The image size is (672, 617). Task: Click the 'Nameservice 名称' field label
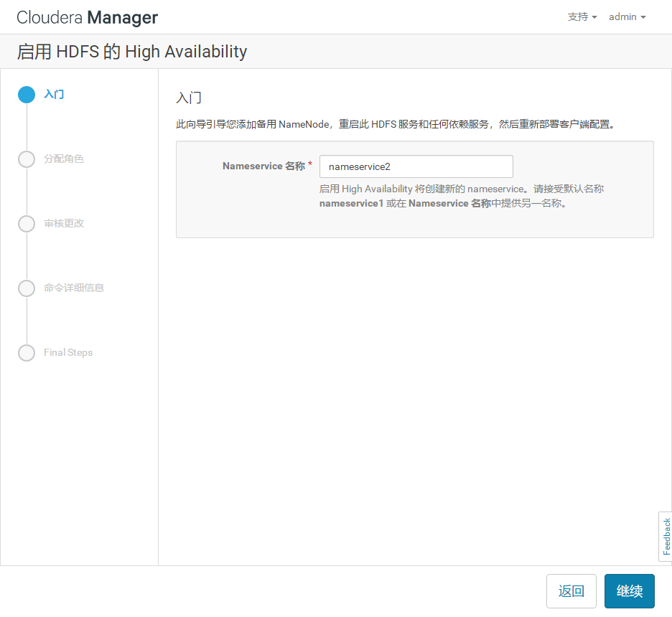[x=263, y=166]
